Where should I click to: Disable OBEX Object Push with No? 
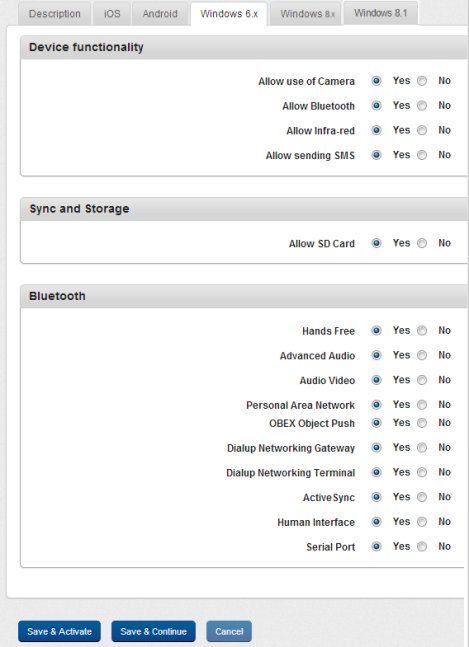tap(422, 423)
